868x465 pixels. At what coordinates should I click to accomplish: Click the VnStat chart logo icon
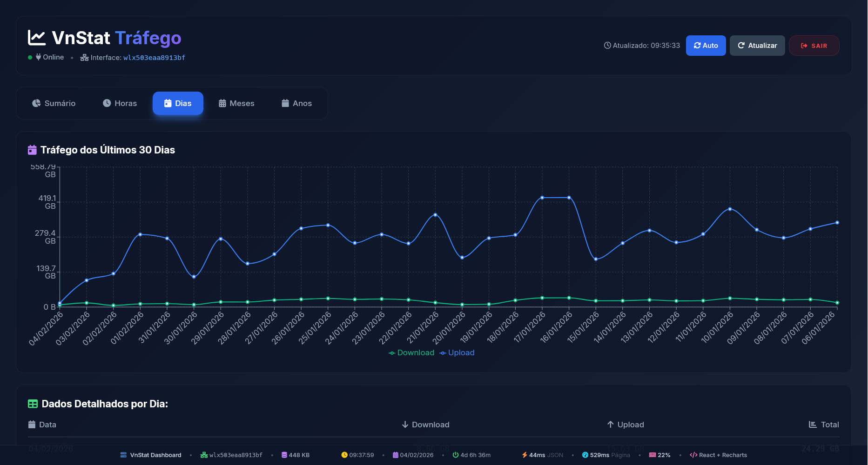click(x=37, y=38)
